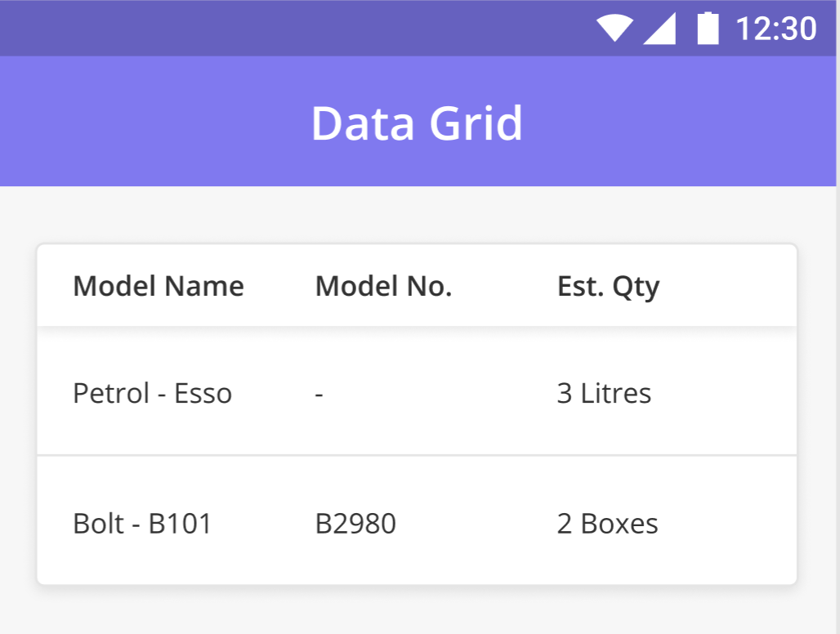
Task: Select the Data Grid title
Action: point(417,123)
